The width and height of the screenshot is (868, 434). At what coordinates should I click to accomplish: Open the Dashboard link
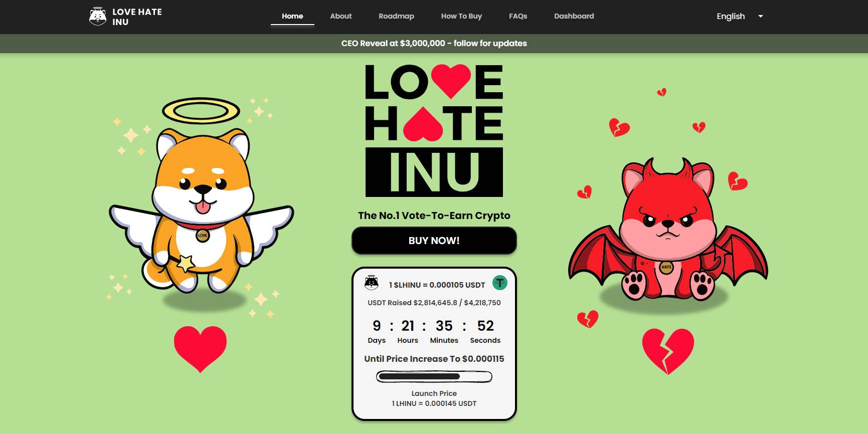[574, 16]
